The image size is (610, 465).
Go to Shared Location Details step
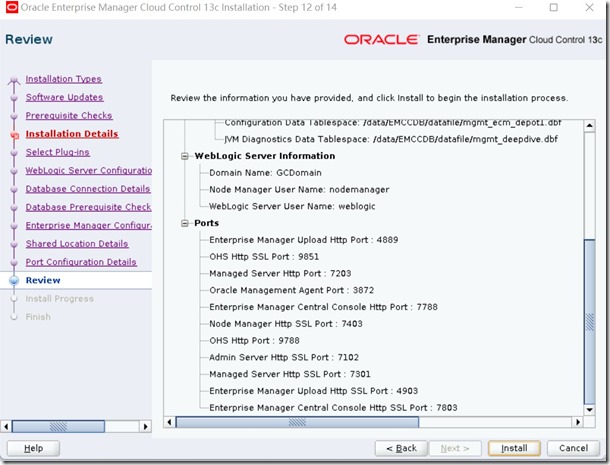[77, 244]
